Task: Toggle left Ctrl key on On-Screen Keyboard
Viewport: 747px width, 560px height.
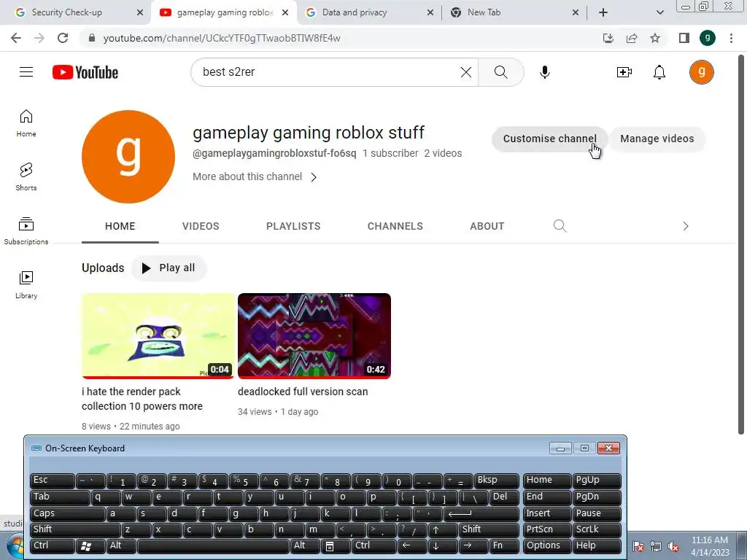Action: [x=53, y=545]
